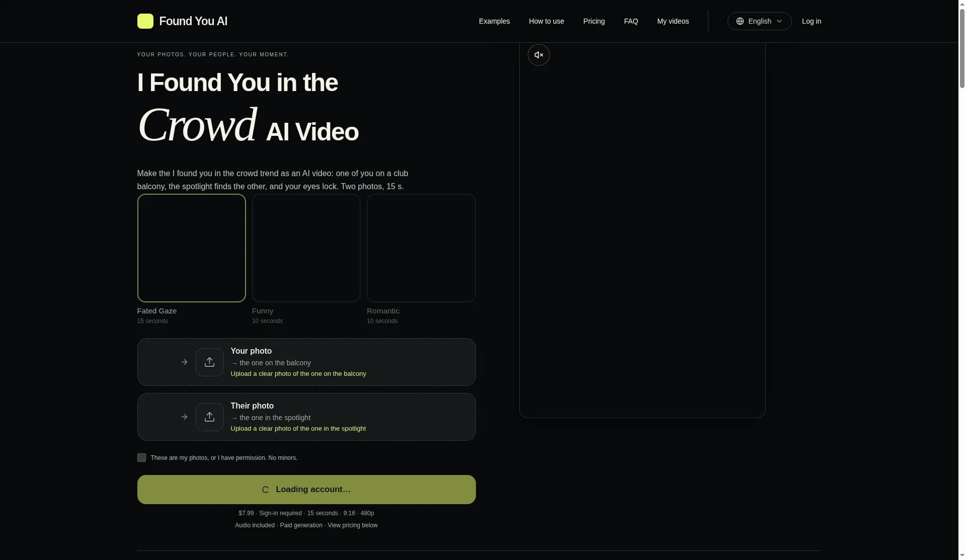The width and height of the screenshot is (966, 560).
Task: Click arrow icon in Their photo box
Action: point(184,417)
